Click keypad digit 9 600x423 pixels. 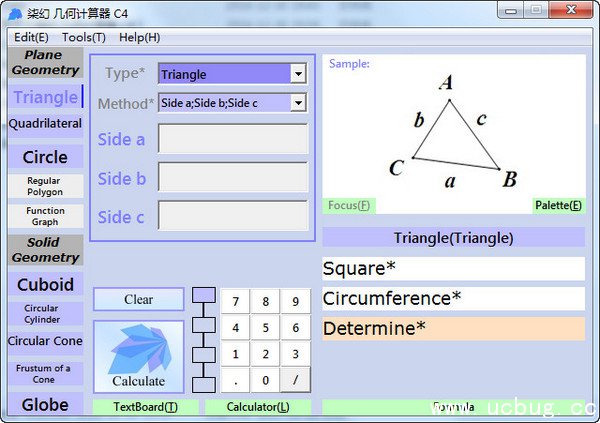tap(295, 302)
